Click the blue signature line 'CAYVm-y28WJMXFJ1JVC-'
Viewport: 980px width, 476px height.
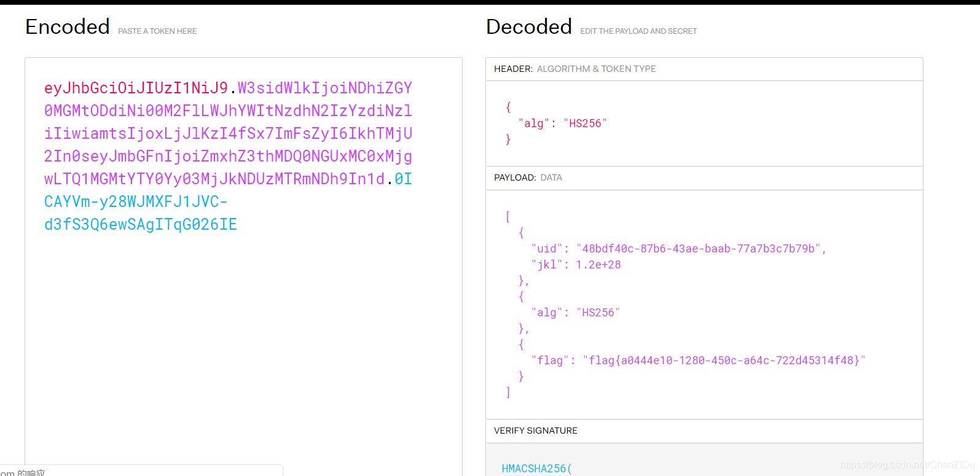coord(136,202)
